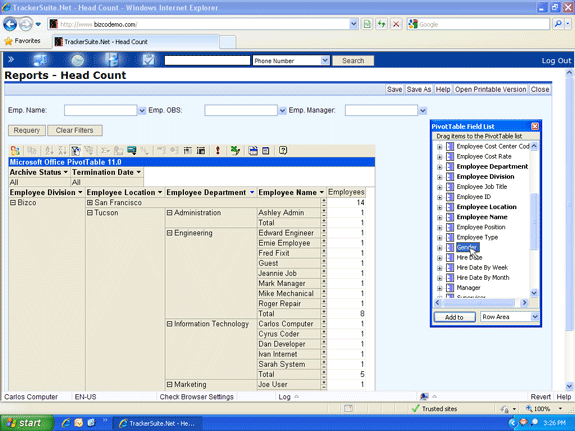Click the Show Details toolbar icon

pyautogui.click(x=201, y=150)
